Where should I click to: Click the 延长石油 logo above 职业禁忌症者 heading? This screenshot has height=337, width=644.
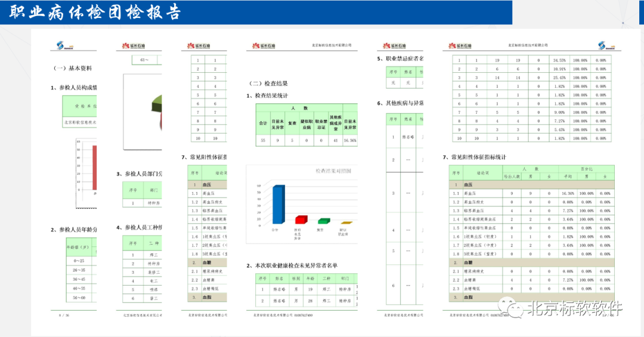395,45
